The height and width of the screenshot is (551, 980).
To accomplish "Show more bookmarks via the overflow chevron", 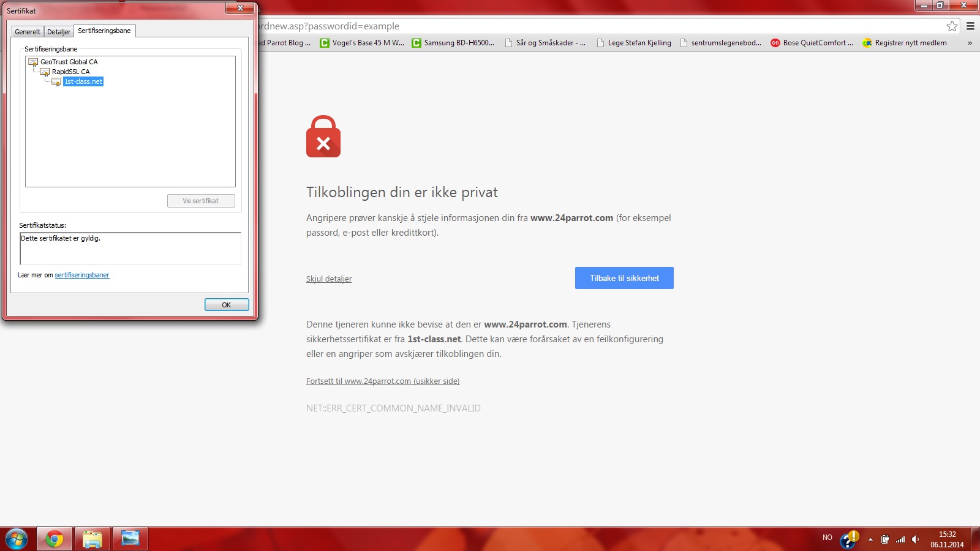I will click(970, 43).
